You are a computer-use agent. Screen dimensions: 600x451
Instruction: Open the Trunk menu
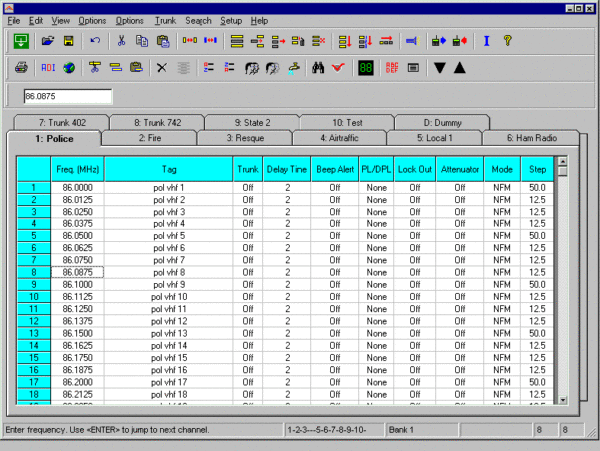165,21
